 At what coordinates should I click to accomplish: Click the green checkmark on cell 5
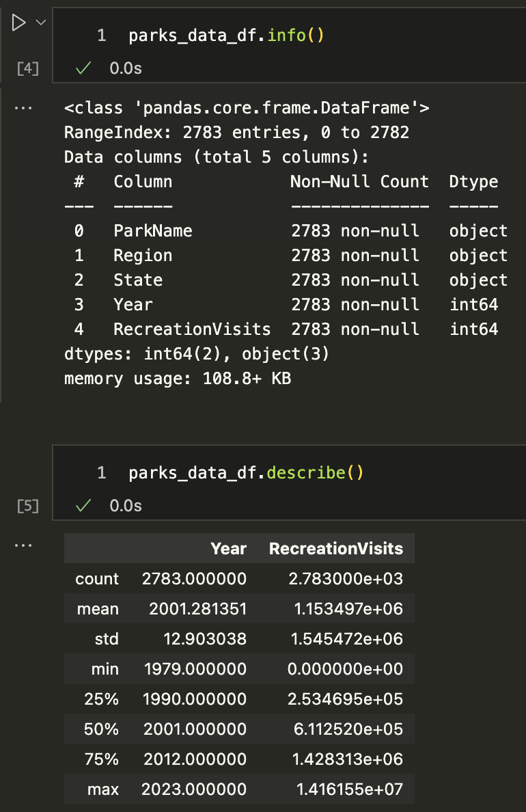tap(83, 506)
